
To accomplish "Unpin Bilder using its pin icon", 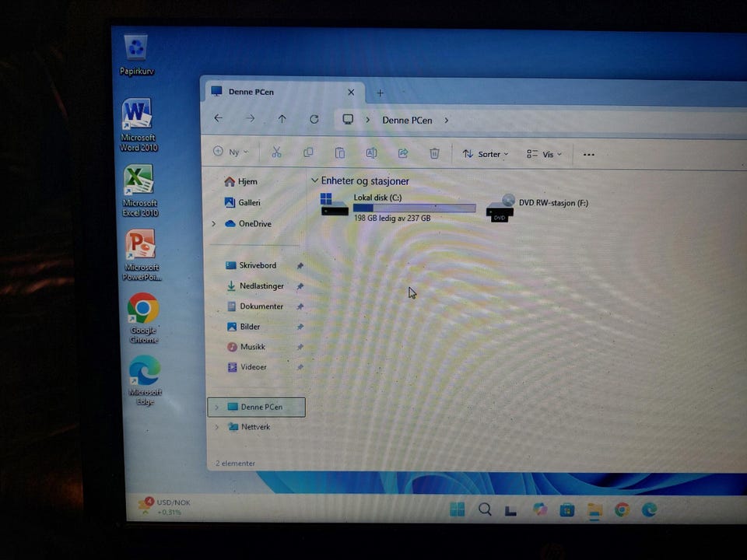I will pos(300,327).
